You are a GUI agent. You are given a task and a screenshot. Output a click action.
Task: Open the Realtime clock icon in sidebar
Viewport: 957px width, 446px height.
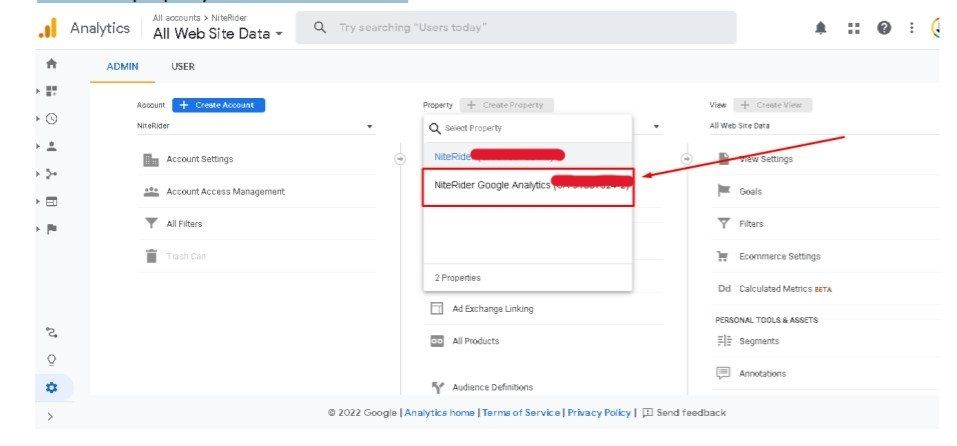tap(52, 119)
